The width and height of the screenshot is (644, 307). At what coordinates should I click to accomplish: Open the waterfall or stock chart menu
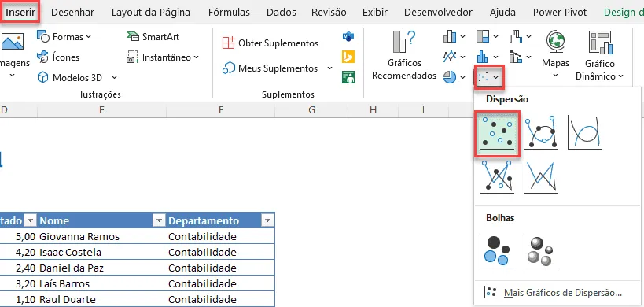point(521,36)
